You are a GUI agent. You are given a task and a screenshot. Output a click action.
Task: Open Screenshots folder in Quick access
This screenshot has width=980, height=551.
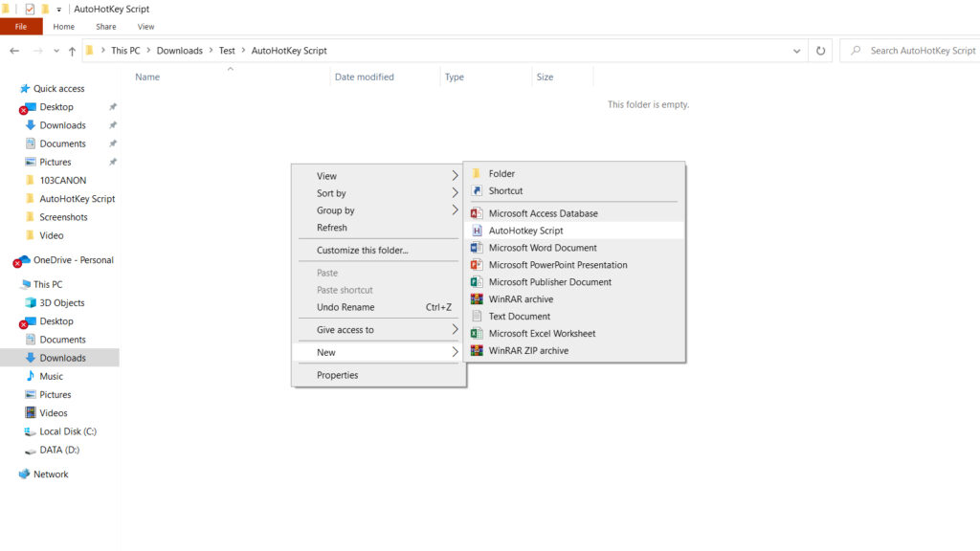[63, 217]
